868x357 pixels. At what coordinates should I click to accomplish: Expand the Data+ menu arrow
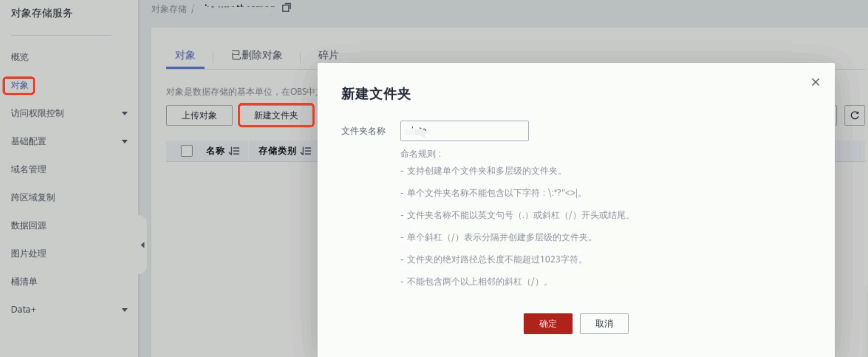click(125, 310)
